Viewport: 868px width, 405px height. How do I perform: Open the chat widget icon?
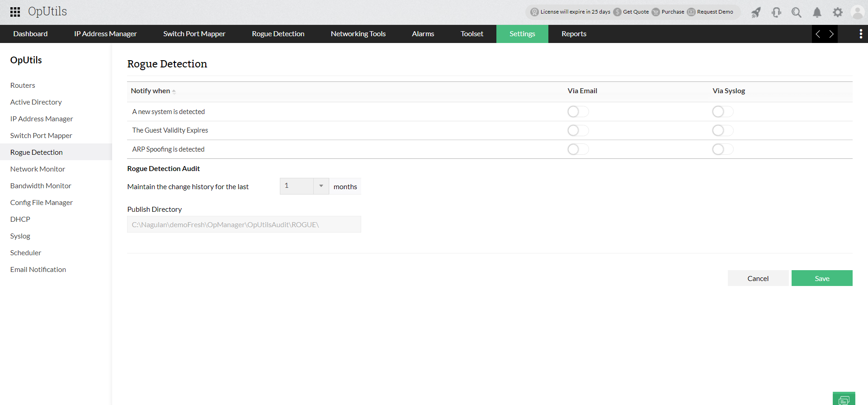(844, 399)
